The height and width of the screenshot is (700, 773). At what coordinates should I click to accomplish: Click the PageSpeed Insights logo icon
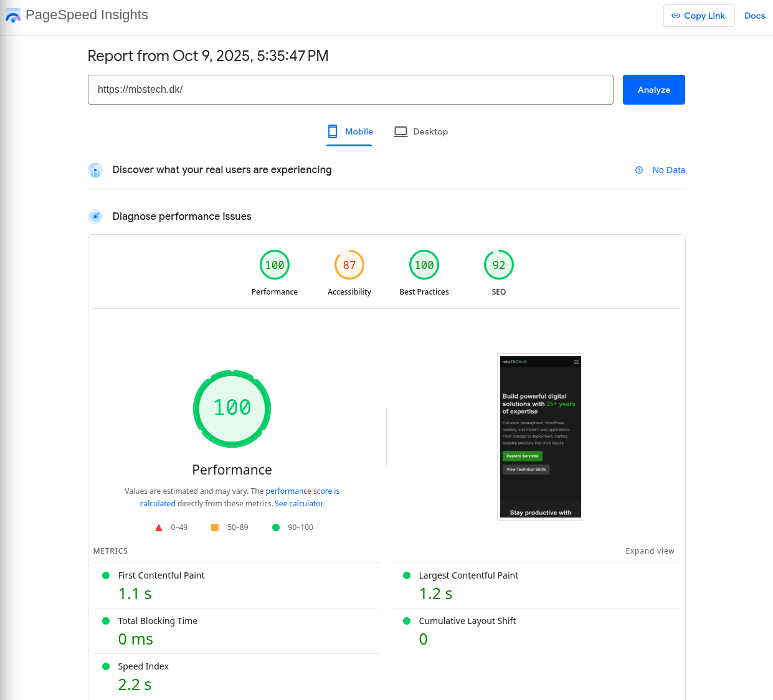13,15
